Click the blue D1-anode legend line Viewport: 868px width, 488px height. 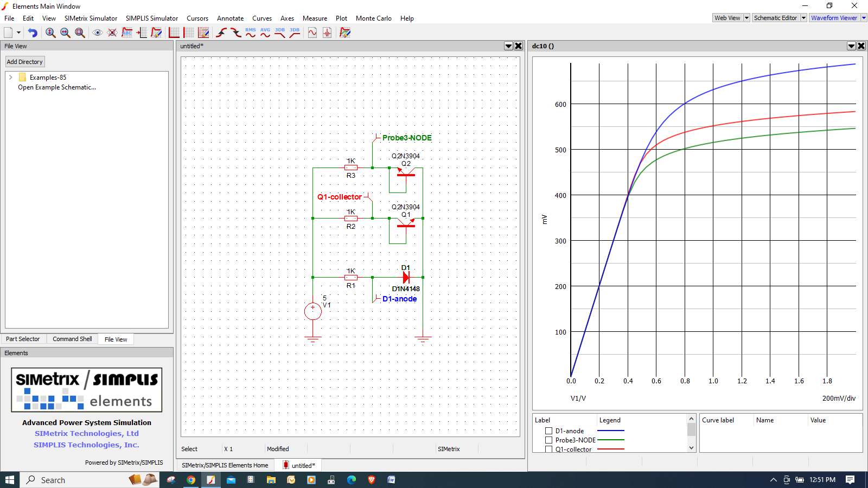[x=611, y=431]
